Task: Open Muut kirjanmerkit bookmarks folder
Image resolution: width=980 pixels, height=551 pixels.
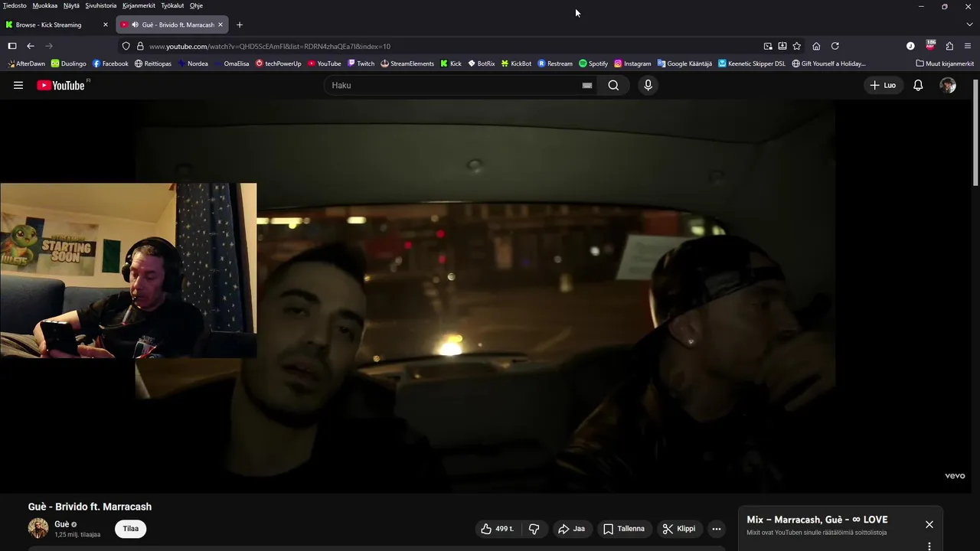Action: click(945, 64)
